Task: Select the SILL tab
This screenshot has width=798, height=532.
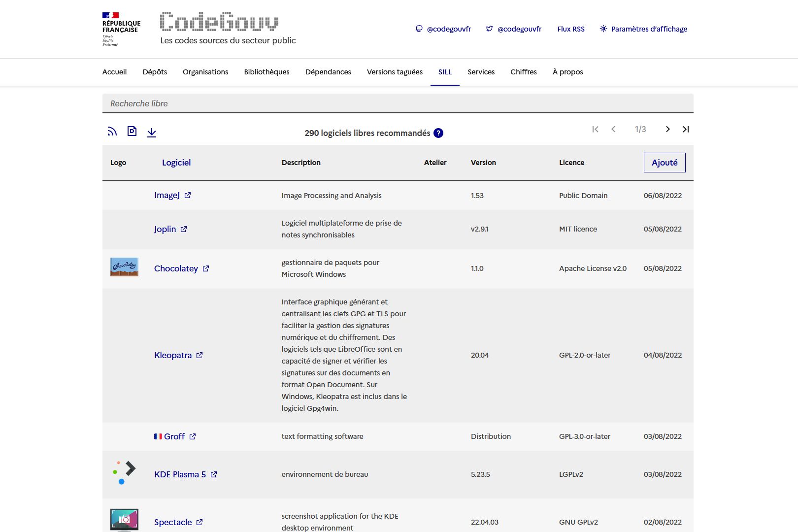Action: (445, 72)
